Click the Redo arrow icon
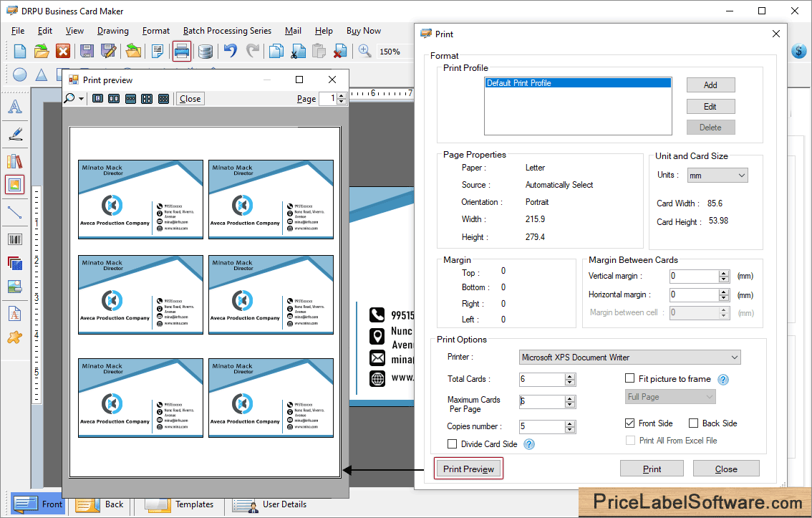812x518 pixels. [x=253, y=51]
